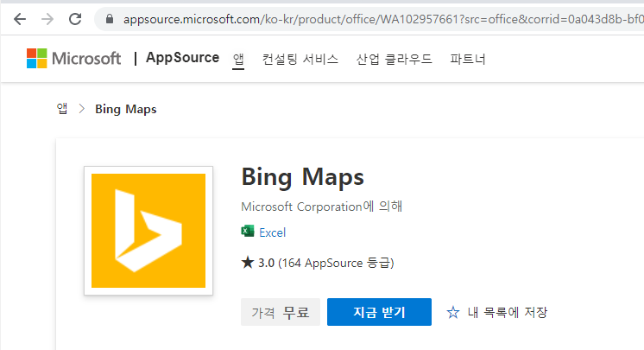Click the 앱 breadcrumb link
The width and height of the screenshot is (644, 350).
(x=62, y=109)
